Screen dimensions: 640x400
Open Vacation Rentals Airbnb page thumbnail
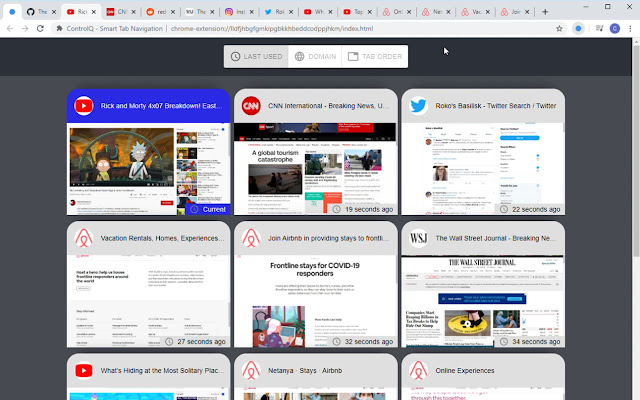point(149,301)
